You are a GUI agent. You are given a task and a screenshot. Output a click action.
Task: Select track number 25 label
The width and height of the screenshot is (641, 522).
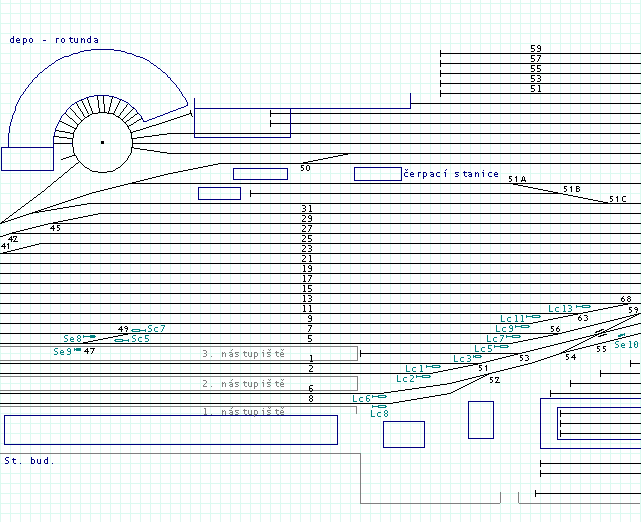[x=307, y=238]
